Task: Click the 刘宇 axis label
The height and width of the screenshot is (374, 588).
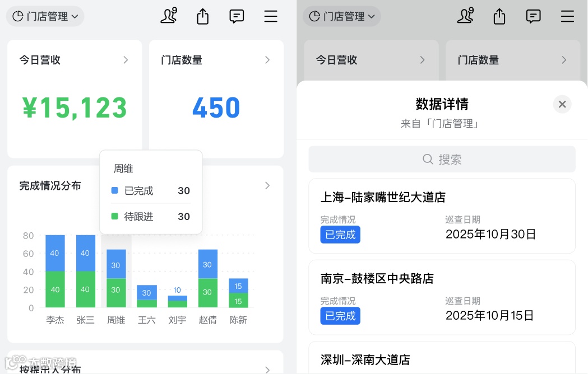Action: tap(177, 320)
